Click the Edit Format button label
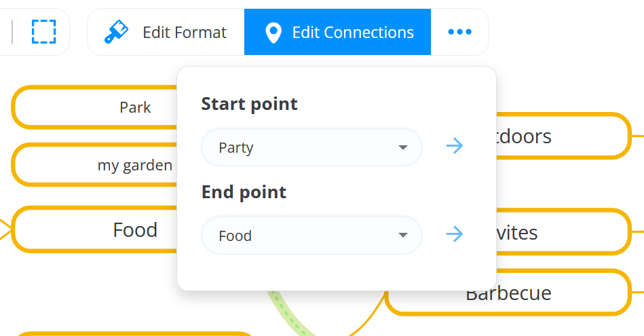This screenshot has height=336, width=644. [184, 33]
